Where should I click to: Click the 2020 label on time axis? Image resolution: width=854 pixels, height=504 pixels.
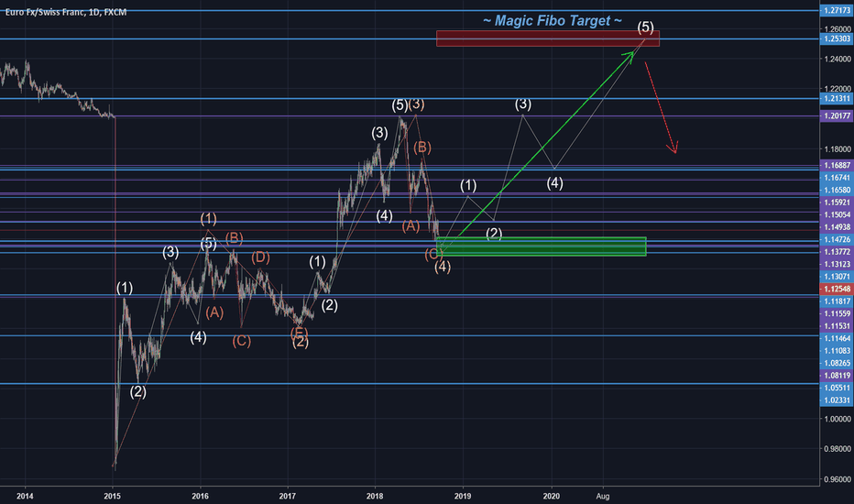(x=552, y=497)
